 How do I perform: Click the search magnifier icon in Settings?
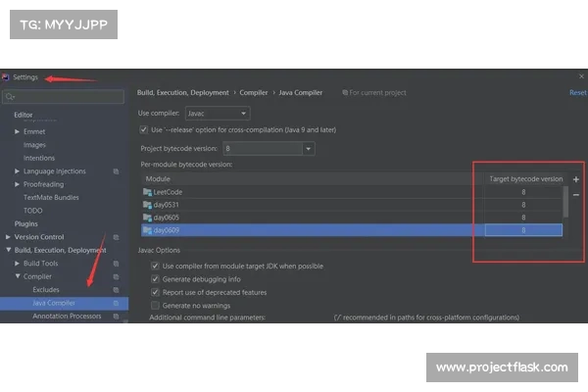[10, 97]
